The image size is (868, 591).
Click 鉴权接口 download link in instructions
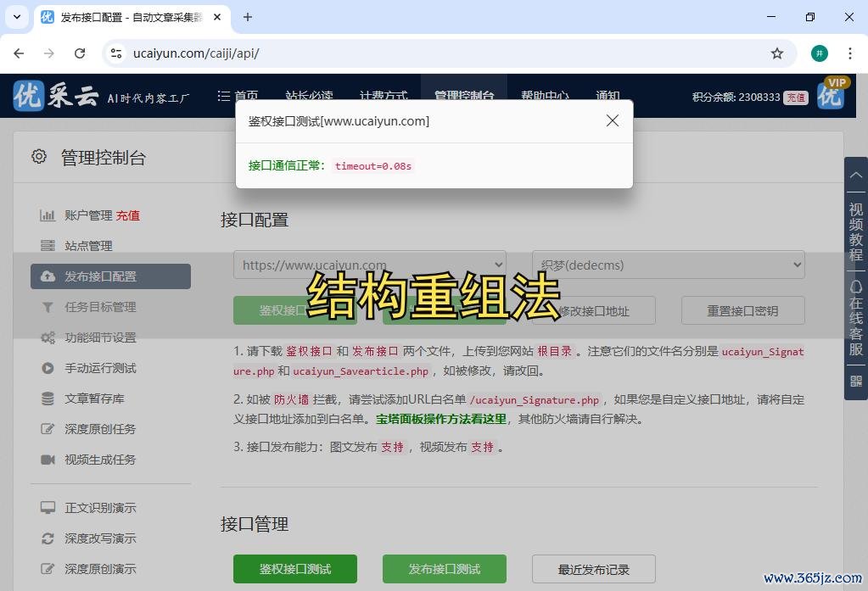(x=309, y=351)
